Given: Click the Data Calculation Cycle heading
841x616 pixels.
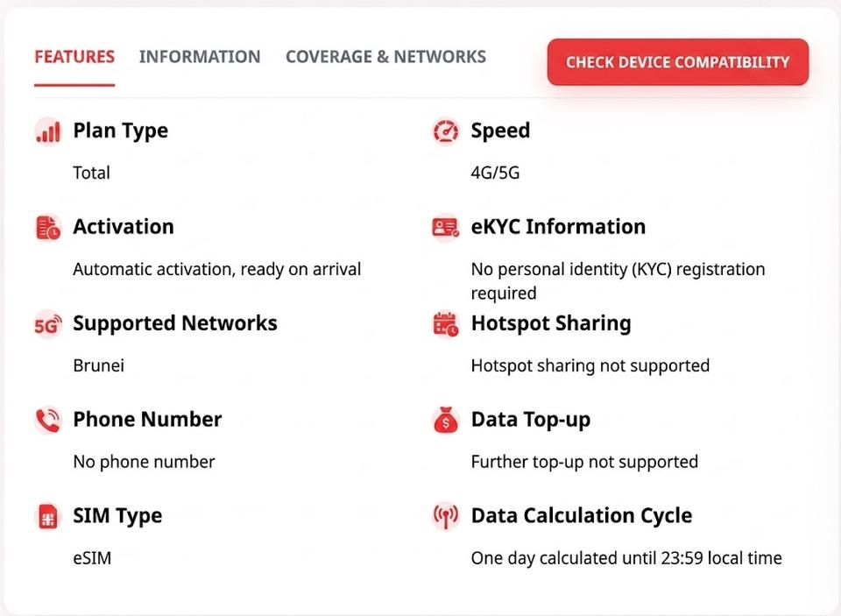Looking at the screenshot, I should click(582, 515).
